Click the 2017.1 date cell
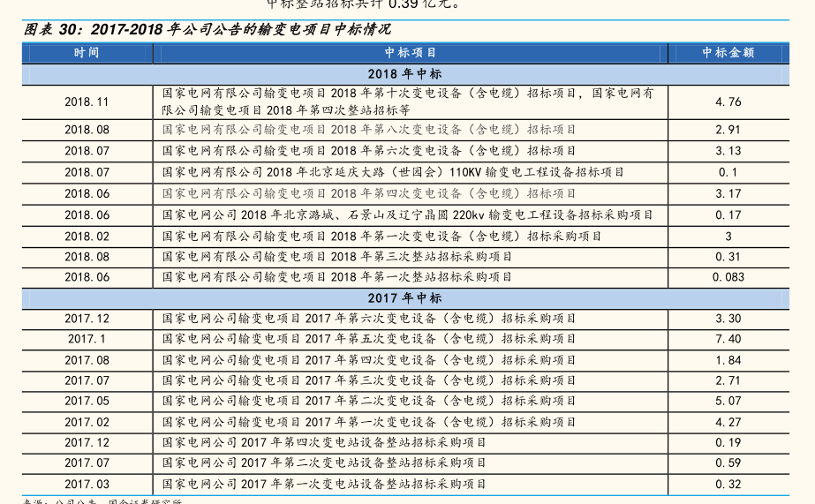 tap(87, 339)
